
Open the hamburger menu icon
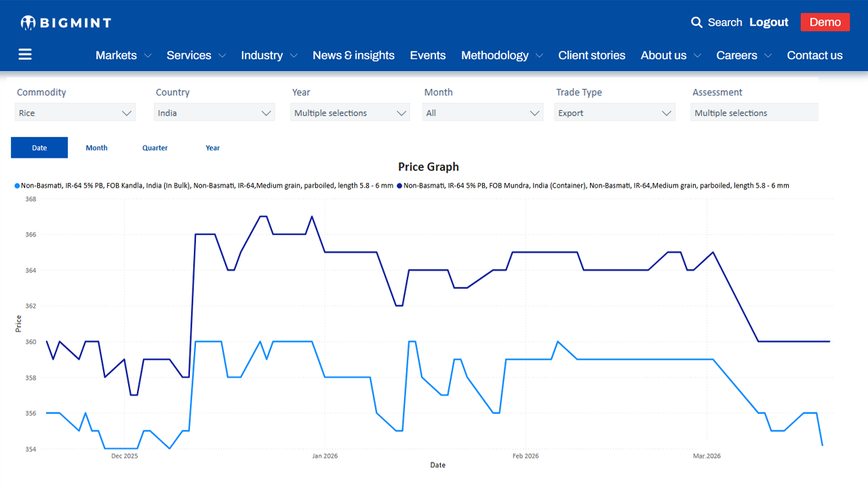click(25, 55)
